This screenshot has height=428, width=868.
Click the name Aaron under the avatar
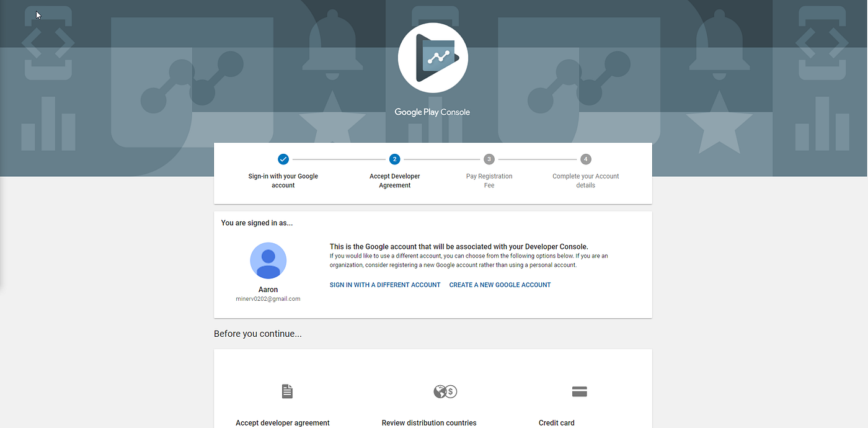pyautogui.click(x=268, y=290)
